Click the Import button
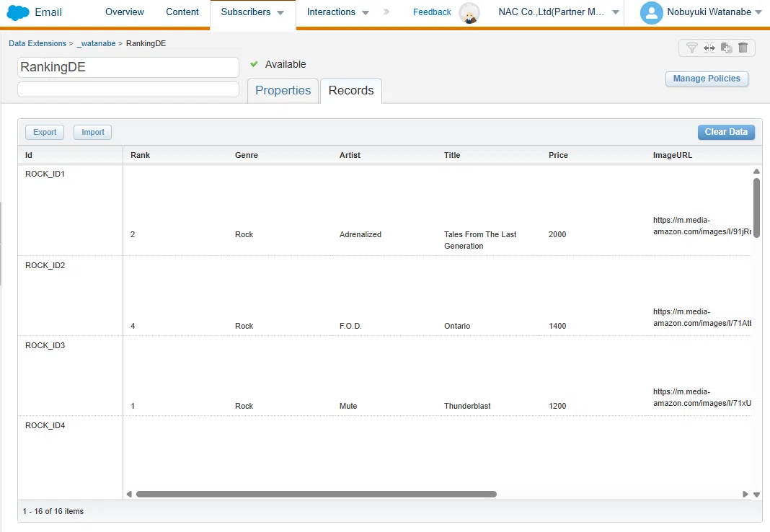Image resolution: width=770 pixels, height=532 pixels. [x=93, y=132]
